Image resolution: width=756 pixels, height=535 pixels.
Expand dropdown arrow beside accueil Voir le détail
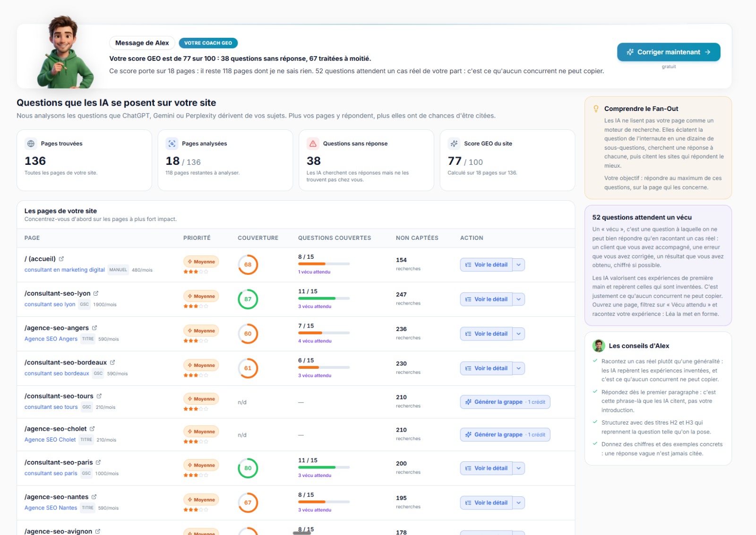518,265
